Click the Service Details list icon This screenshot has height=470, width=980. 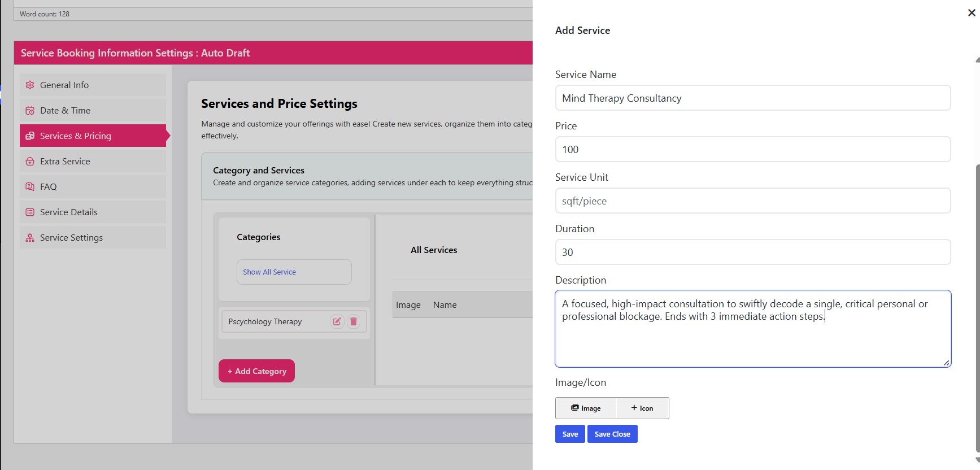[x=30, y=212]
